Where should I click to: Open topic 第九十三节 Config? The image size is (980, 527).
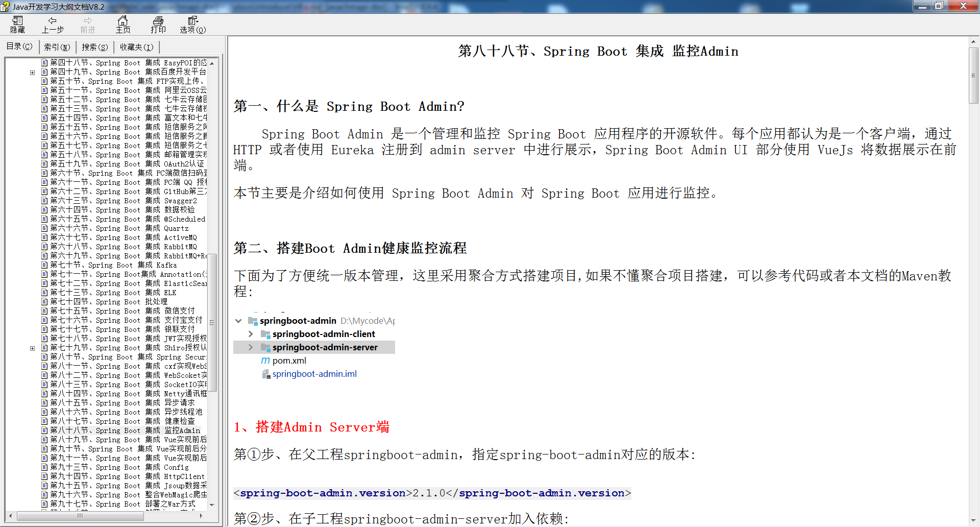[119, 467]
